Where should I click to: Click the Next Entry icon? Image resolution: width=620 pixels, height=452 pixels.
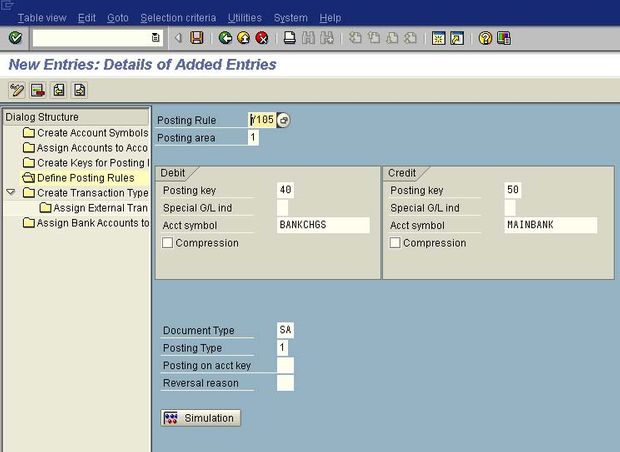click(79, 90)
